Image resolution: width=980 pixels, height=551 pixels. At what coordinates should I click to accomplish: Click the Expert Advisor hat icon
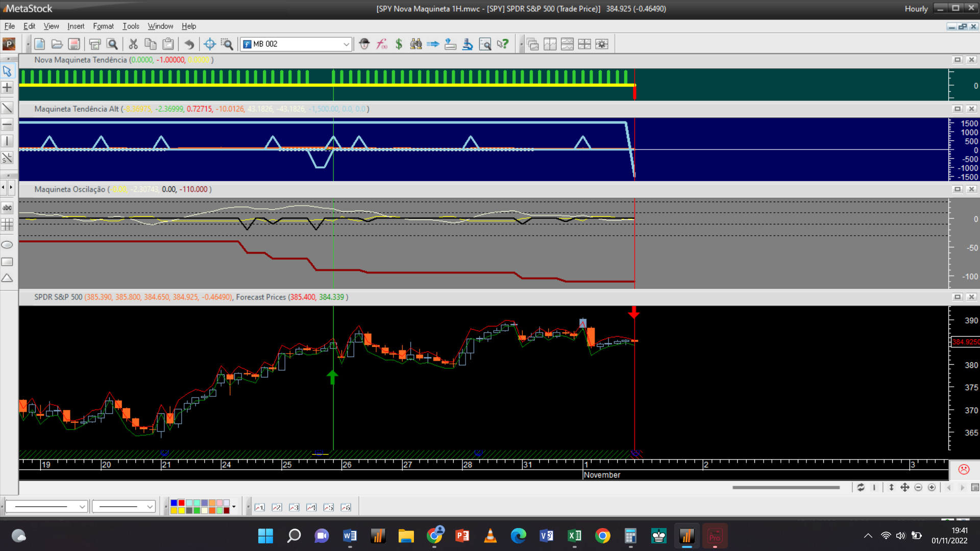[364, 44]
